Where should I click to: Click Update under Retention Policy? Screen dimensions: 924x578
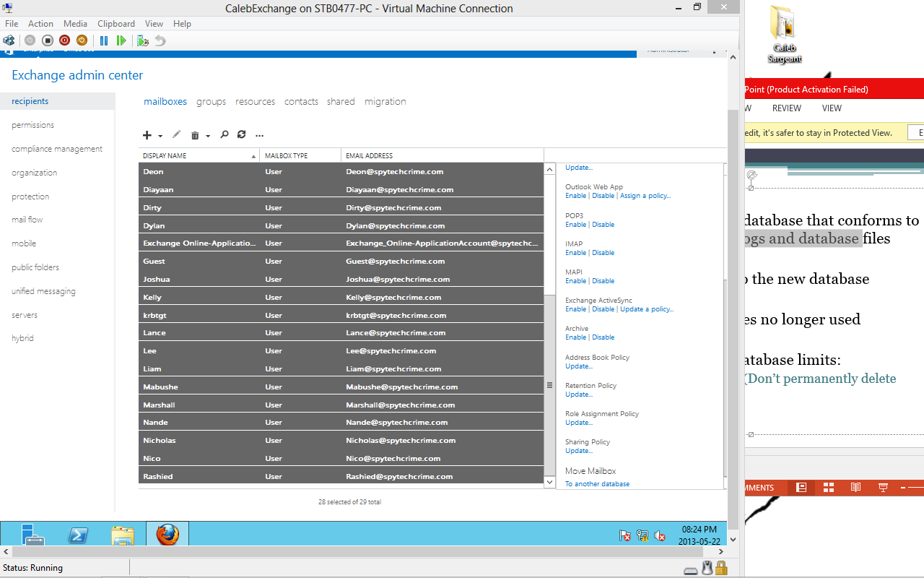click(579, 394)
